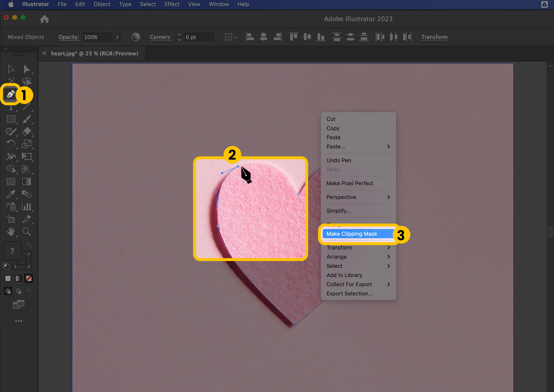Open the Object menu in menu bar

pyautogui.click(x=101, y=4)
